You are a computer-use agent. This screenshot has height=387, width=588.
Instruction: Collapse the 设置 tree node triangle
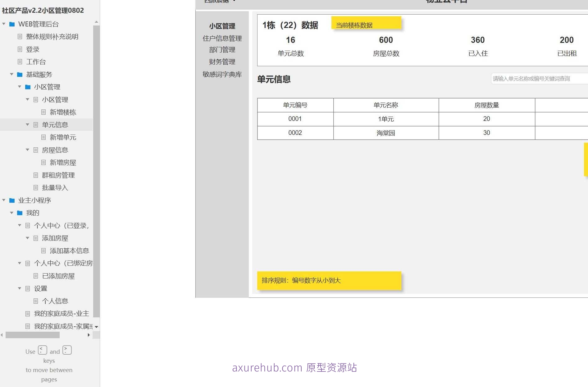coord(20,288)
